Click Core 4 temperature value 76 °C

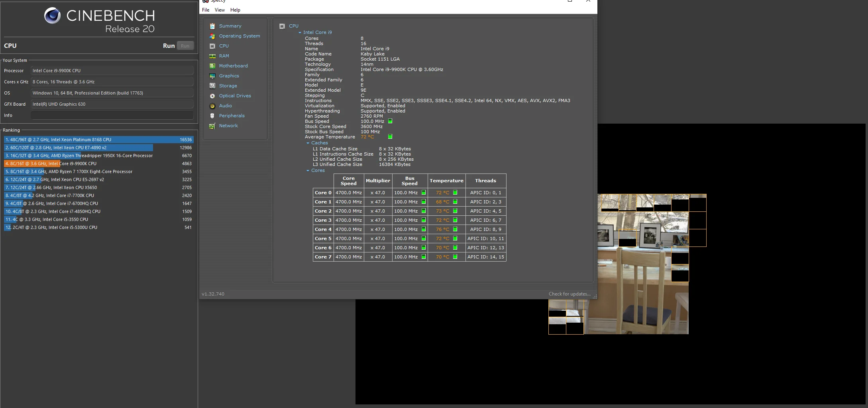coord(442,229)
